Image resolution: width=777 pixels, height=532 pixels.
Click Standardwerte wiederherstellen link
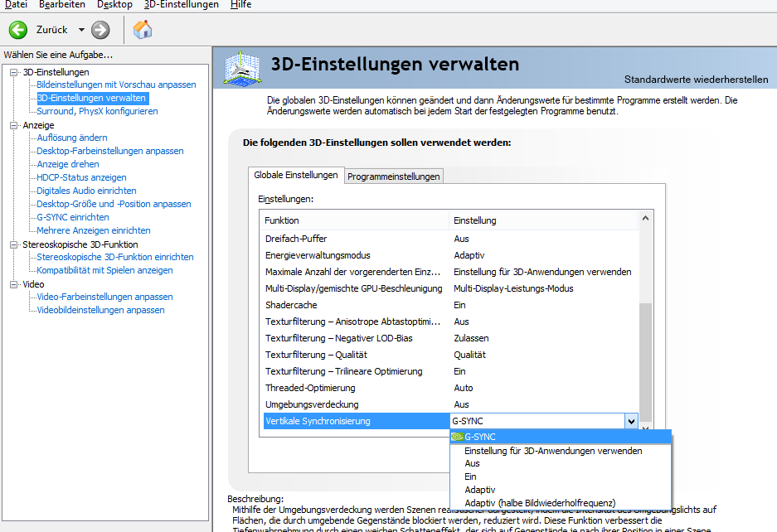[x=696, y=80]
